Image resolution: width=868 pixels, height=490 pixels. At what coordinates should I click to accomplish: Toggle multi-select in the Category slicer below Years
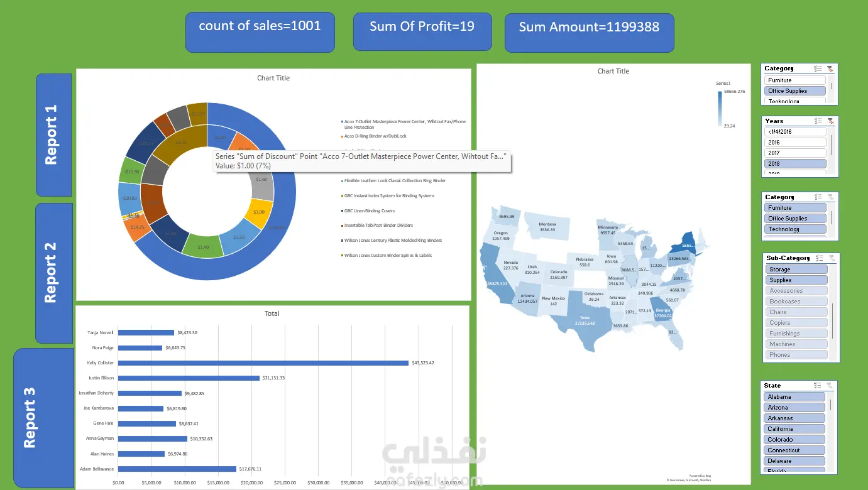818,197
